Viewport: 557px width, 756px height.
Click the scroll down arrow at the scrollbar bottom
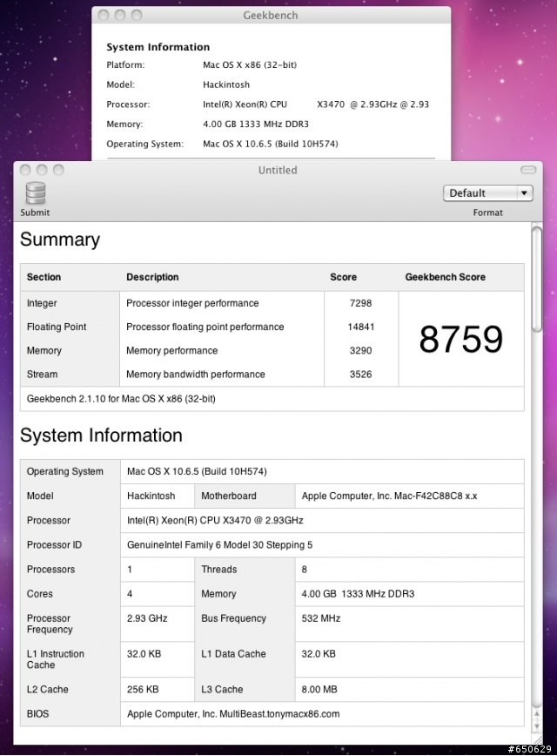pyautogui.click(x=537, y=726)
